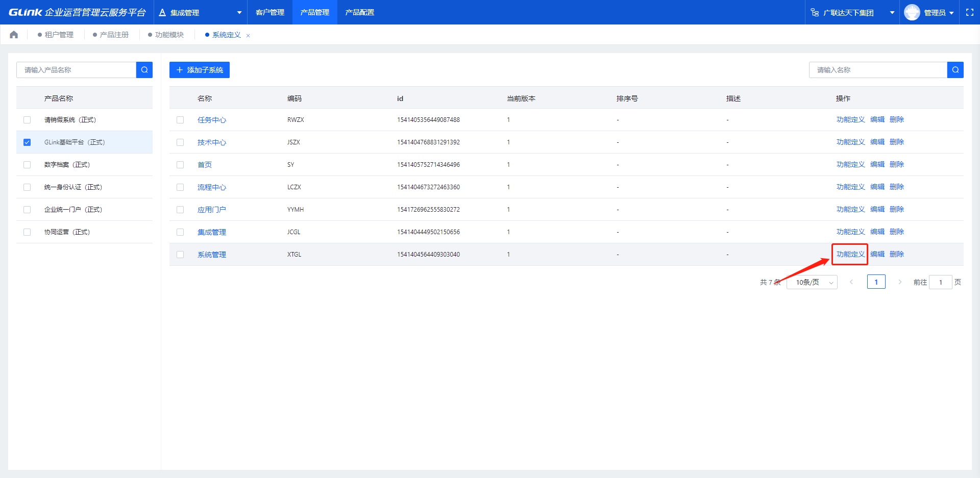Screen dimensions: 980x478
Task: Open the 技术中心 subsystem name link
Action: 212,142
